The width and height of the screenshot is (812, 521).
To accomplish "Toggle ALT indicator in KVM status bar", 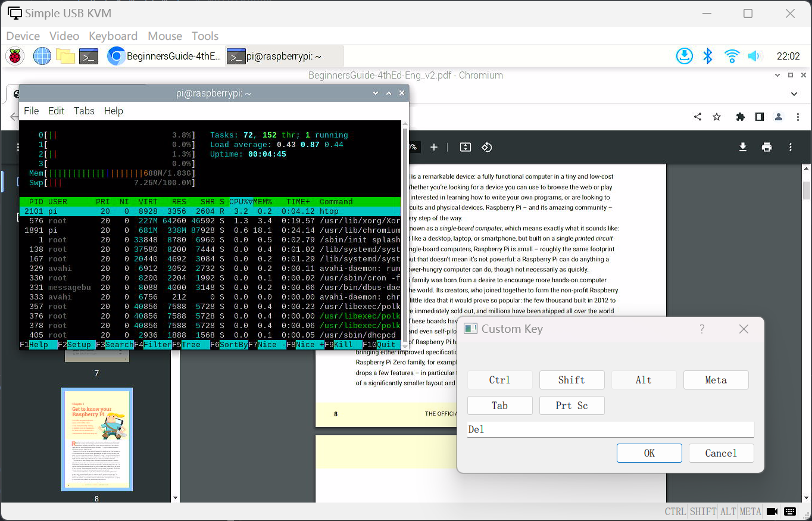I will coord(728,511).
